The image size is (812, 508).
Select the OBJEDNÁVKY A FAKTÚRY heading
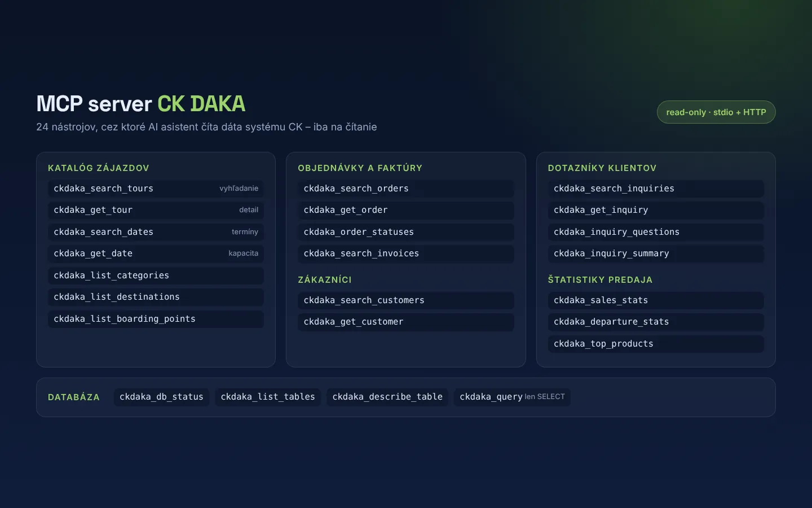360,168
